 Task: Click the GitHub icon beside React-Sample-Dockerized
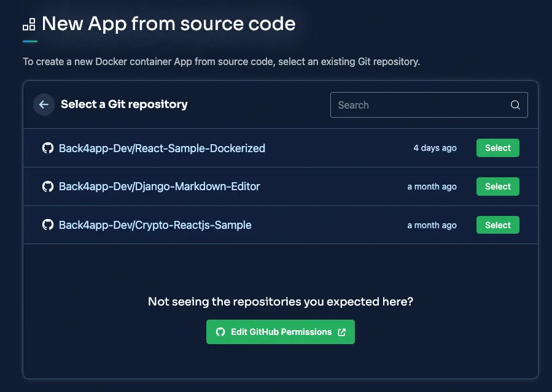(48, 148)
